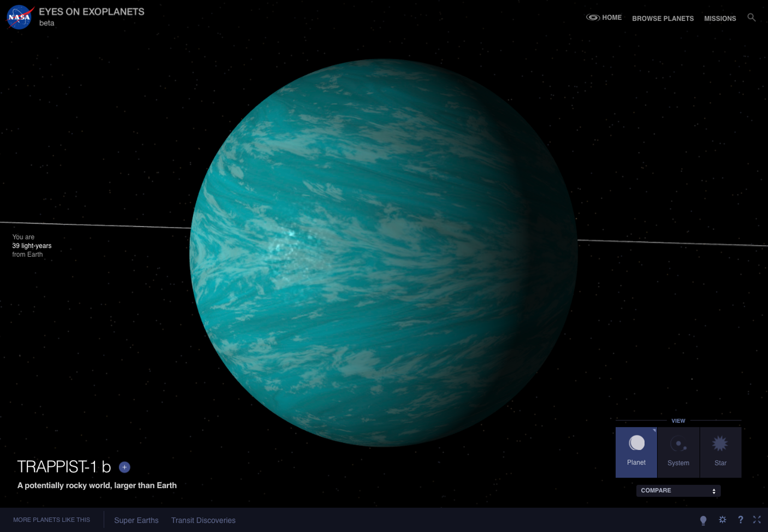Enter fullscreen using the expand icon

[x=757, y=520]
